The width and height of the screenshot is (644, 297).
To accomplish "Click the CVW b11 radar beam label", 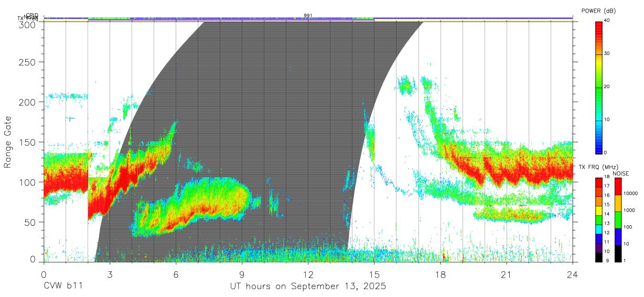I will pos(63,287).
